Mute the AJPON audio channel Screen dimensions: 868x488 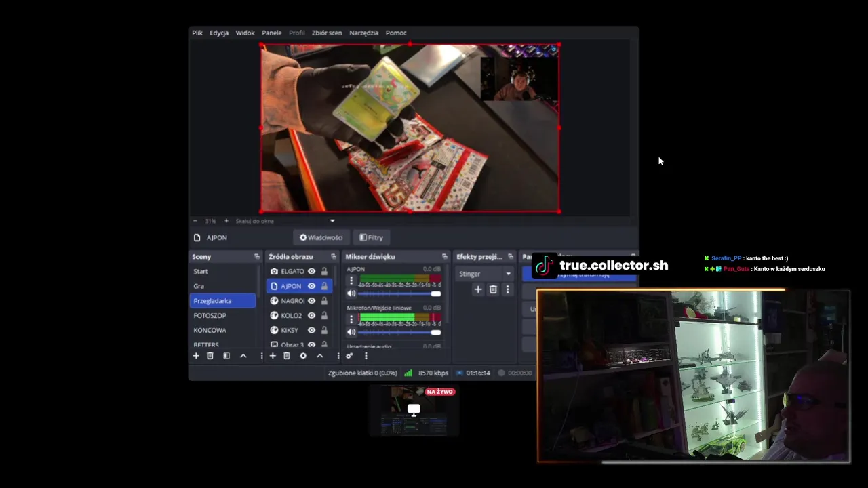tap(351, 293)
